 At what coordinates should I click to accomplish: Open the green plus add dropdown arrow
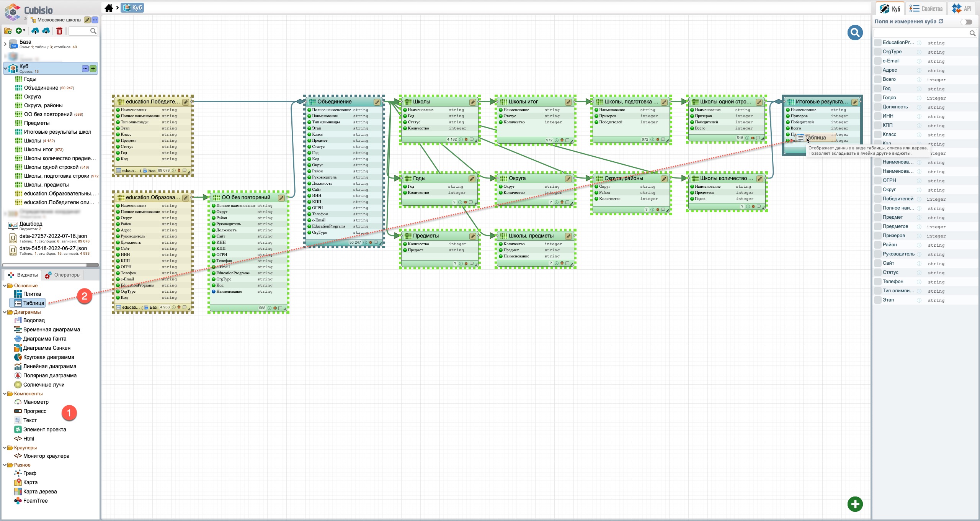pos(24,31)
